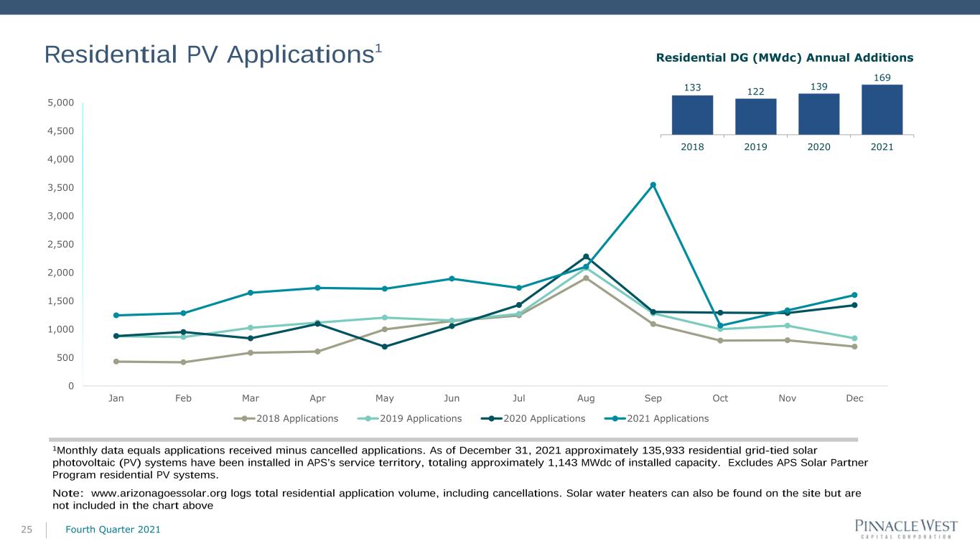Click the 2021 October data point

pyautogui.click(x=720, y=326)
